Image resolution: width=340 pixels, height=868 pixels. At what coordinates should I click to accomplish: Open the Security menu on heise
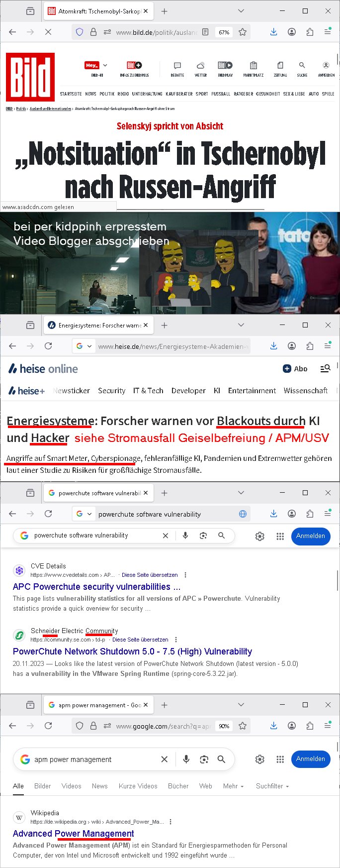[111, 391]
